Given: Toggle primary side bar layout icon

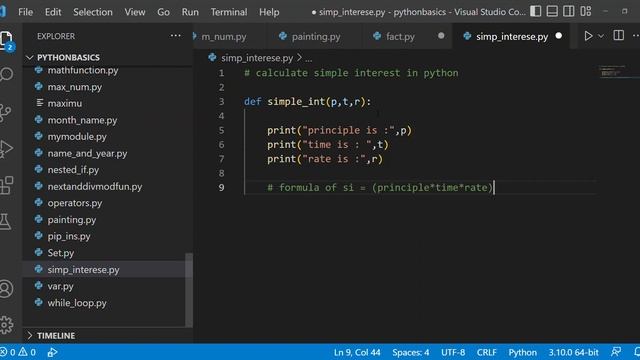Looking at the screenshot, I should [536, 11].
